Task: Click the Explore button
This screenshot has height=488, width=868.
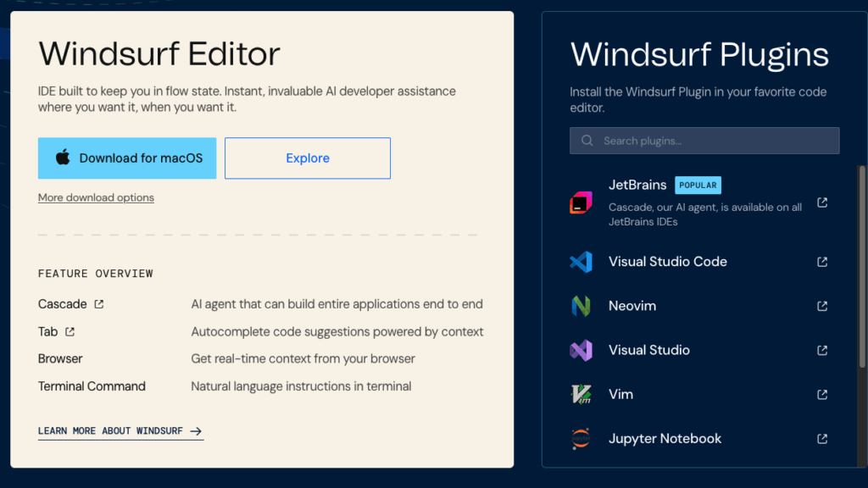Action: point(308,158)
